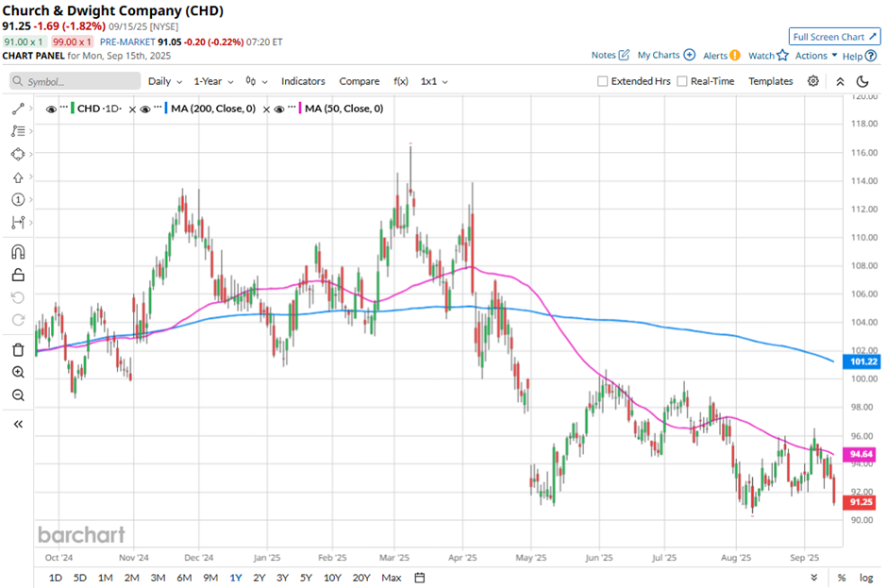887x588 pixels.
Task: Open the 1x1 grid layout dropdown
Action: coord(434,81)
